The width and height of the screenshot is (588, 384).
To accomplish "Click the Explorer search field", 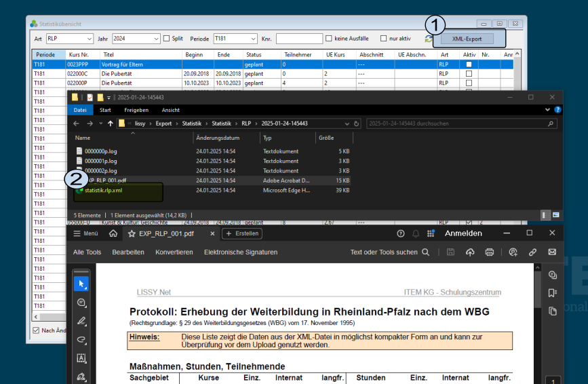I will (461, 123).
